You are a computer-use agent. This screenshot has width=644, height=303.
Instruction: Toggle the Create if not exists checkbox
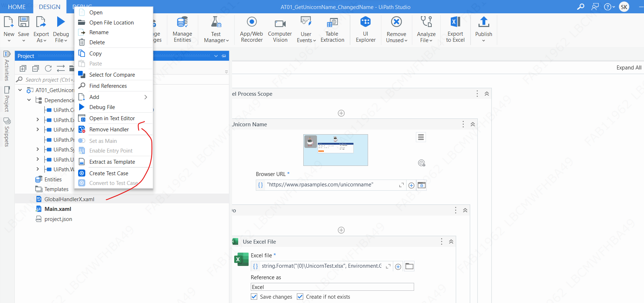pos(300,297)
